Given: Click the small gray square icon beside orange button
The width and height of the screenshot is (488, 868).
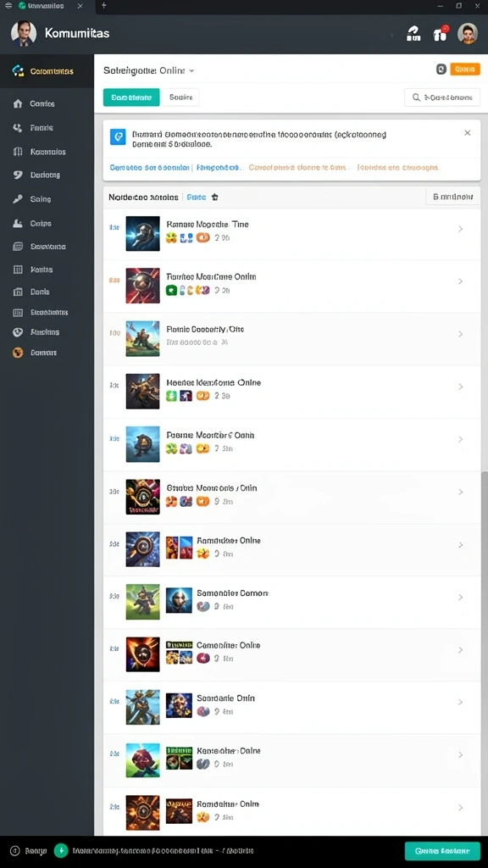Looking at the screenshot, I should click(441, 70).
